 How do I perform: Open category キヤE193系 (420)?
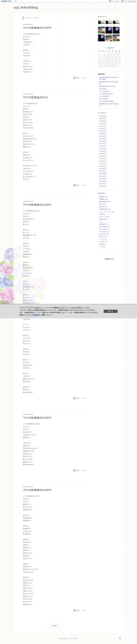tap(104, 229)
